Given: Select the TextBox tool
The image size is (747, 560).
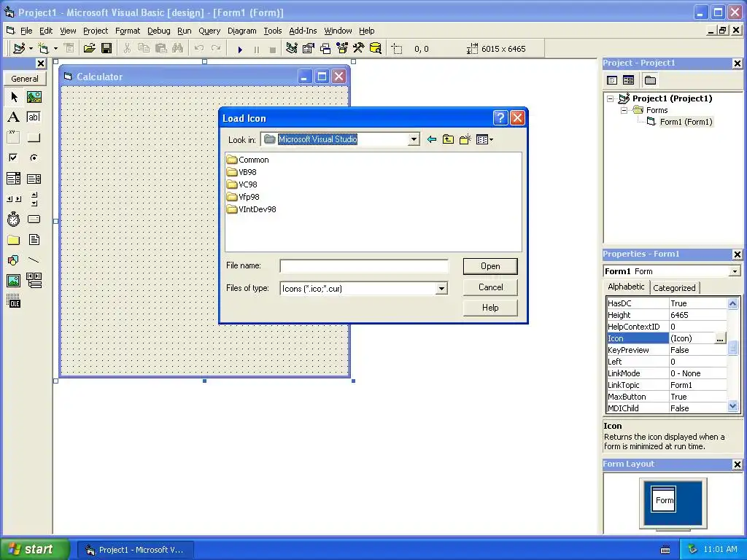Looking at the screenshot, I should [34, 117].
